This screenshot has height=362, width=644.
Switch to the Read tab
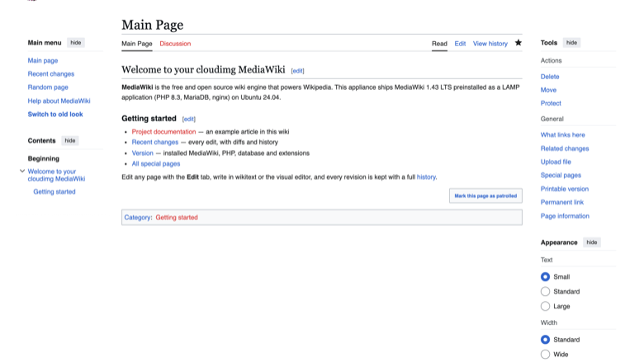pyautogui.click(x=439, y=44)
